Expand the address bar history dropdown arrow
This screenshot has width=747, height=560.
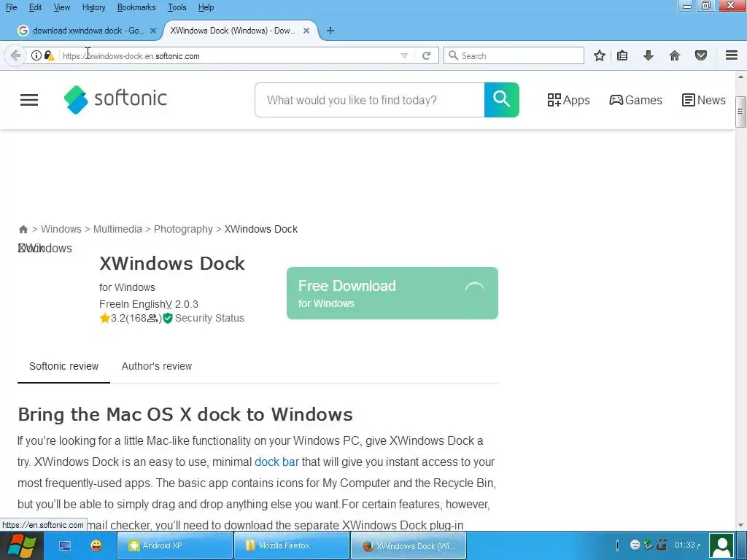point(404,55)
